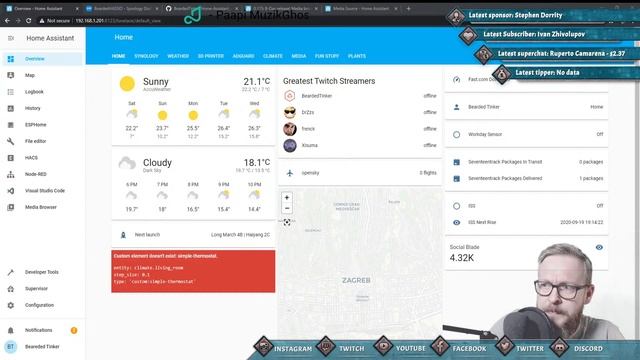Image resolution: width=640 pixels, height=360 pixels.
Task: Open the Bearded Tinker person entity row
Action: pyautogui.click(x=527, y=107)
